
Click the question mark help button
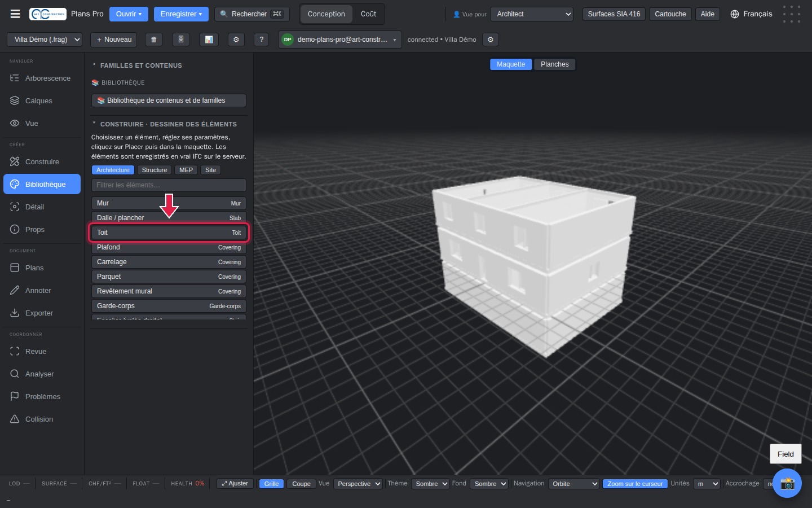pos(261,40)
